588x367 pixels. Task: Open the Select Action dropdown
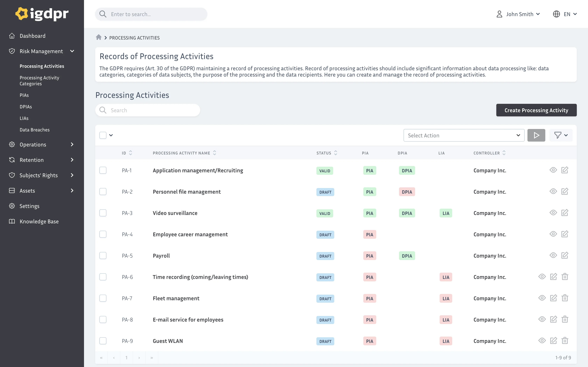[464, 135]
